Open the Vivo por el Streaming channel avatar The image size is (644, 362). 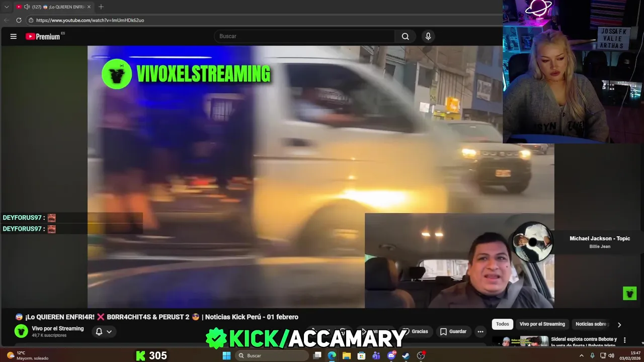21,331
